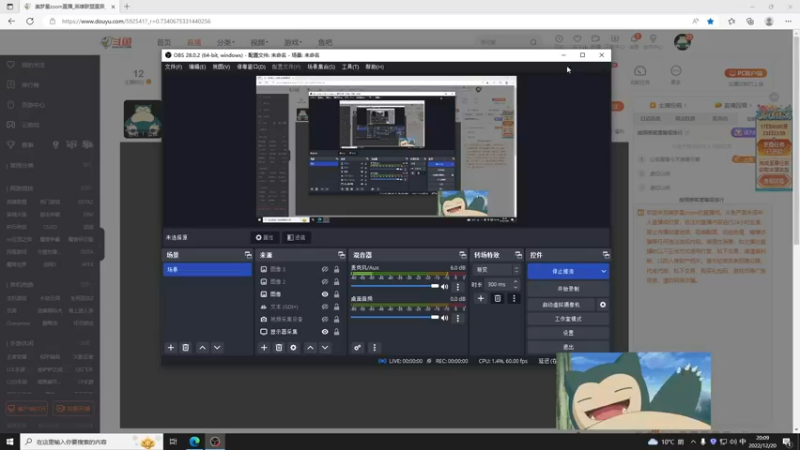Open source 属性 properties button
The image size is (800, 450).
[x=265, y=237]
